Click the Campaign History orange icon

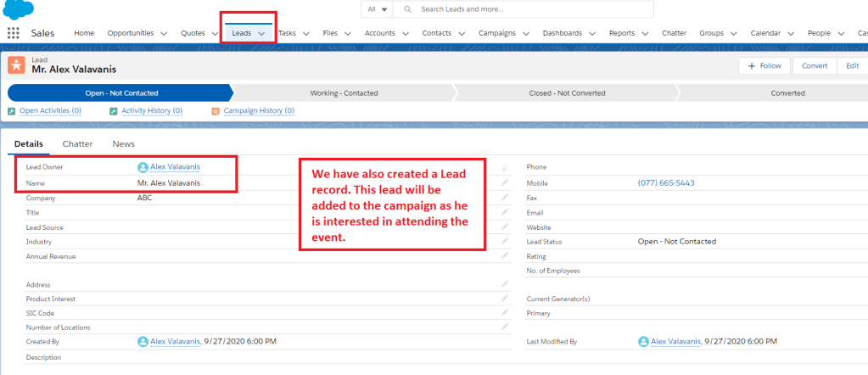point(216,111)
